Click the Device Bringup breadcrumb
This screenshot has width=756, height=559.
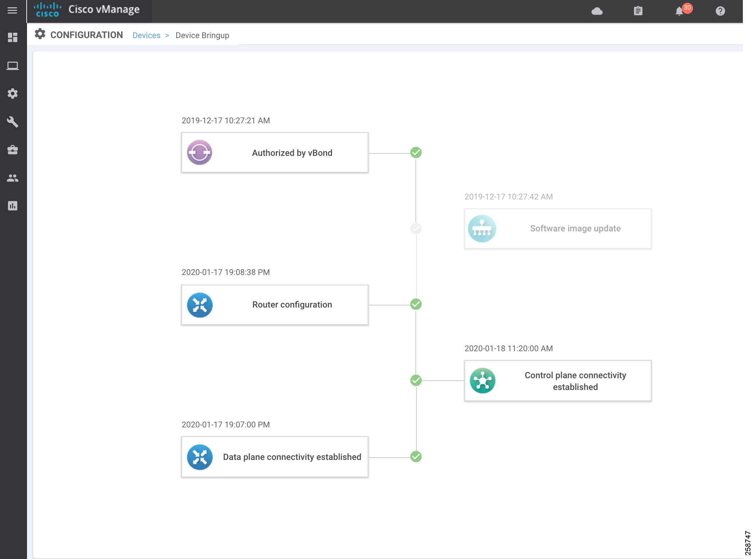[x=202, y=35]
